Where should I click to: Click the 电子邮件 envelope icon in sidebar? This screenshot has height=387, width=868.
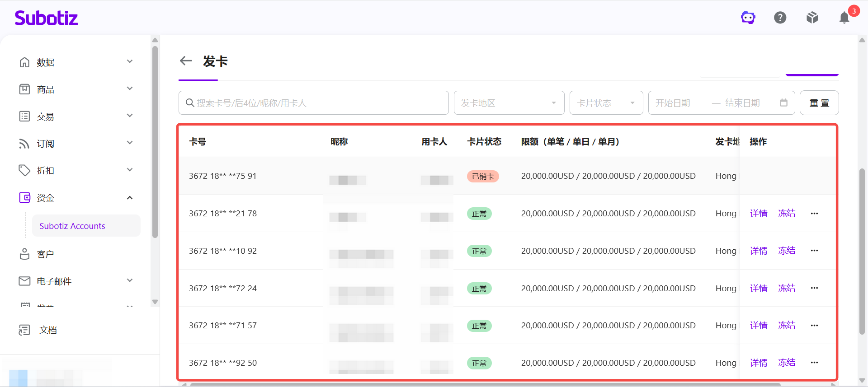(x=24, y=281)
